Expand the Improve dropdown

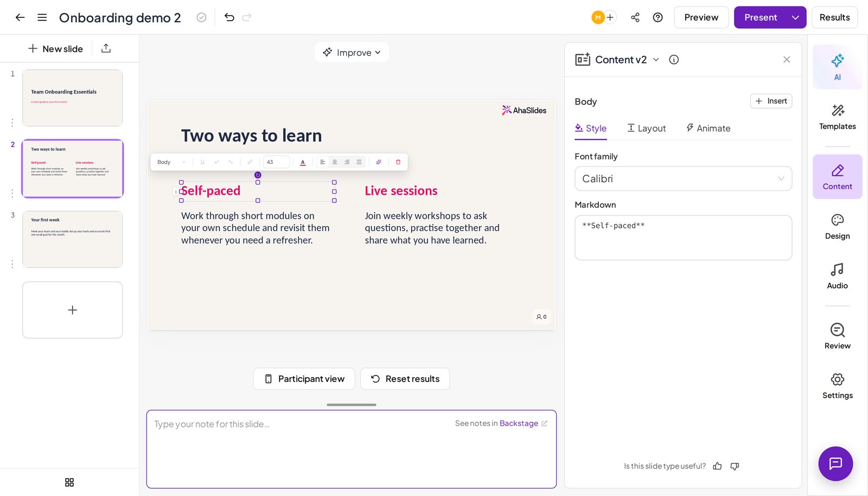pyautogui.click(x=352, y=52)
